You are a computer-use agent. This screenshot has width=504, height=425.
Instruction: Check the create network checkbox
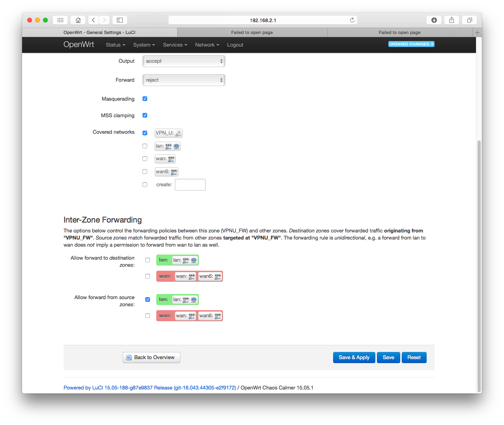click(x=145, y=185)
